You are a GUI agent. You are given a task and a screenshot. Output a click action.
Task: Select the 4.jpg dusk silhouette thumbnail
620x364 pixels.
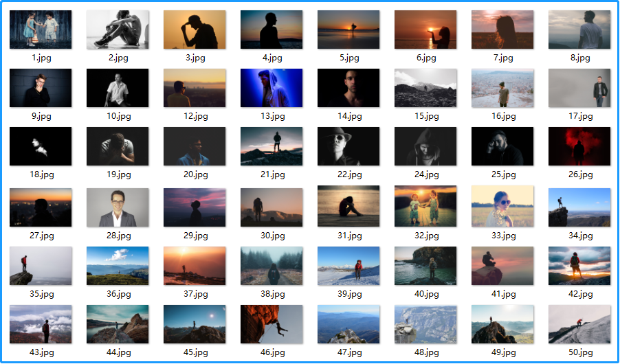(x=272, y=30)
